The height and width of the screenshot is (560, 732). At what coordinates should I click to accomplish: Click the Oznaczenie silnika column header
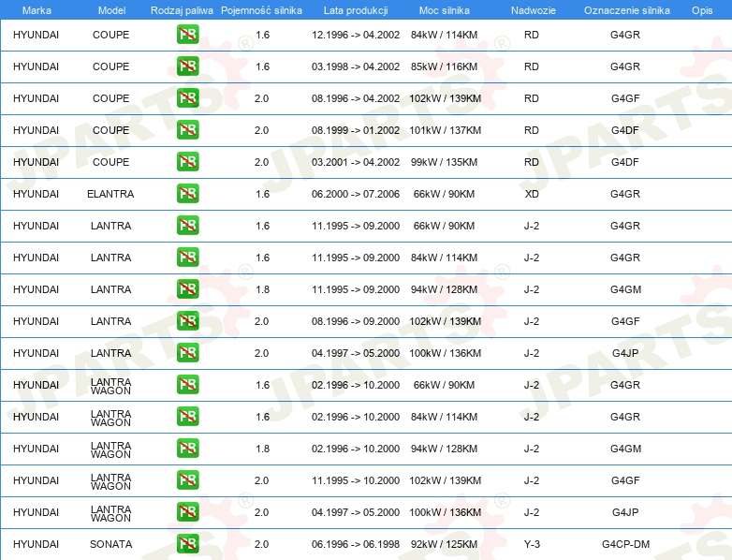tap(627, 10)
